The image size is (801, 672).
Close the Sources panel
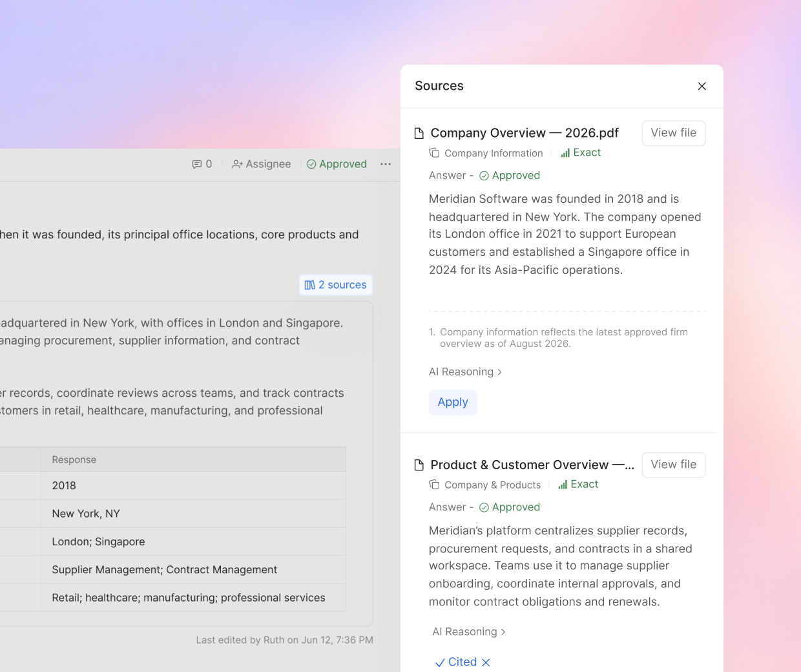click(702, 86)
